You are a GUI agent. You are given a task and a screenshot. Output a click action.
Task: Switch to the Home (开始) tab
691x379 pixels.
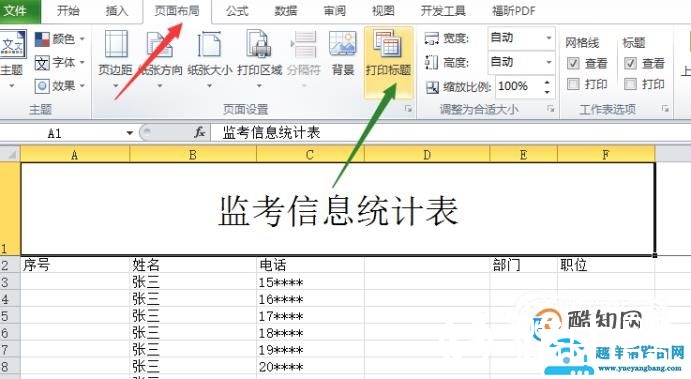tap(68, 11)
